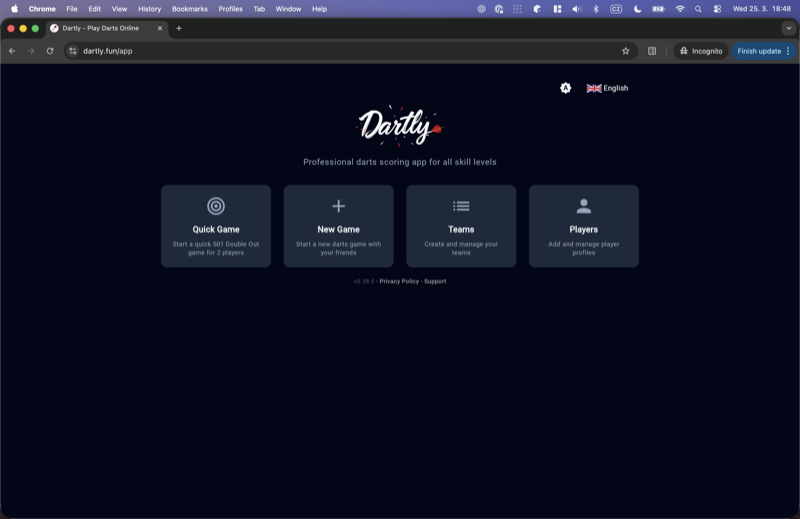
Task: Click the Dartly logo
Action: click(x=399, y=126)
